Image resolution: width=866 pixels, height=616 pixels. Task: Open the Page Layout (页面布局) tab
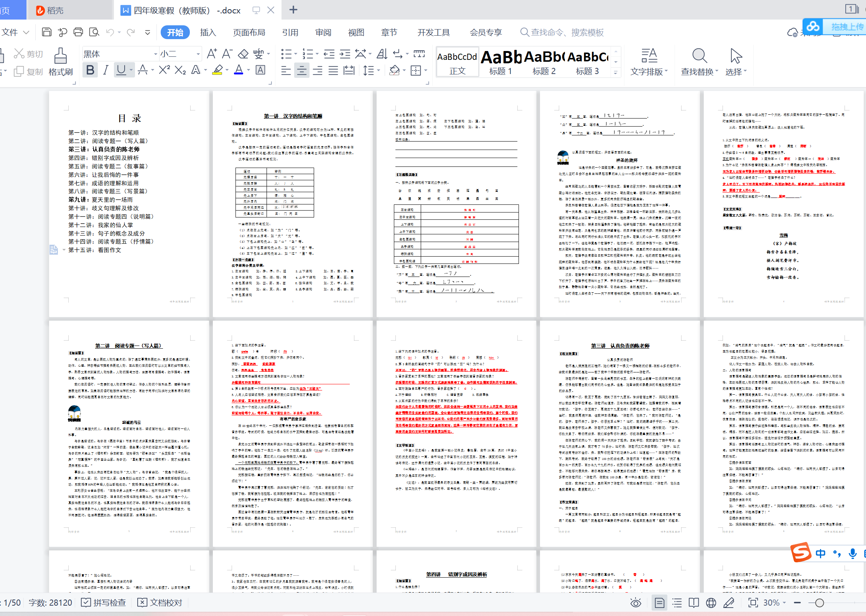pos(249,33)
